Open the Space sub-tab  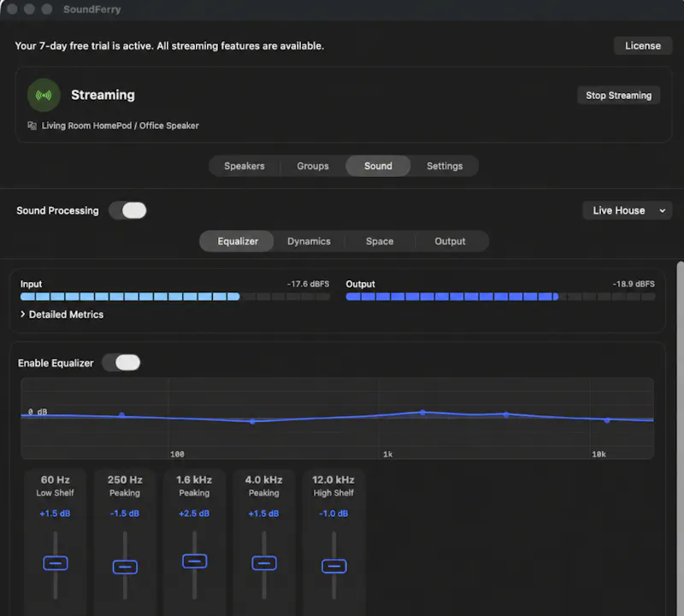(x=380, y=242)
